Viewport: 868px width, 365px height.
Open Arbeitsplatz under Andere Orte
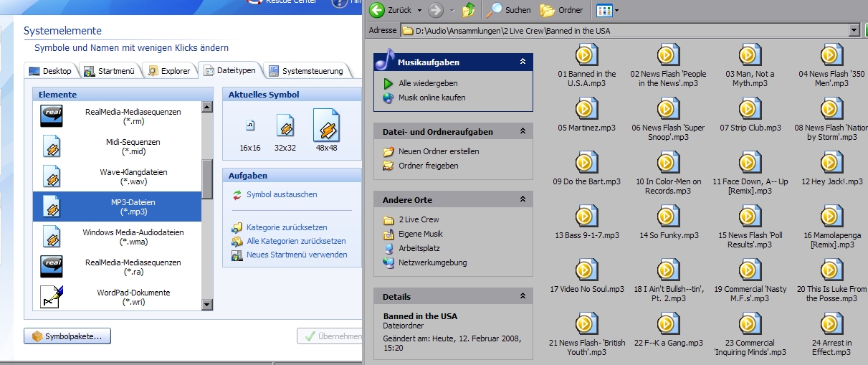coord(421,248)
